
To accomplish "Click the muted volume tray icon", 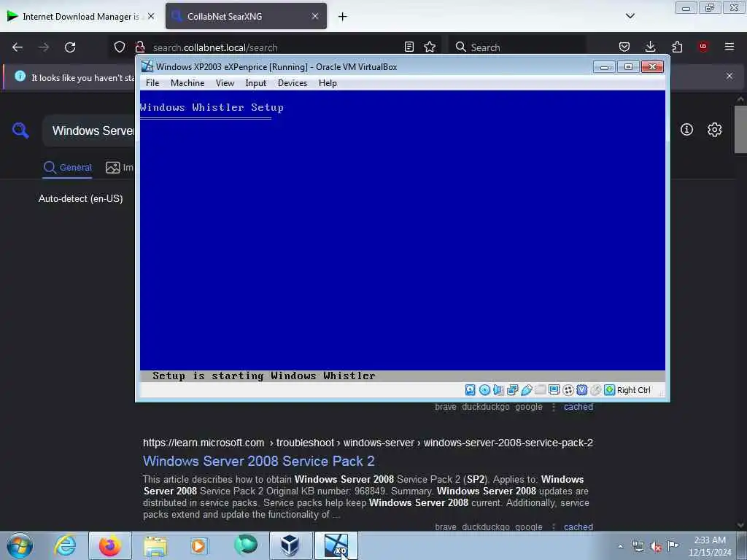I will point(656,547).
